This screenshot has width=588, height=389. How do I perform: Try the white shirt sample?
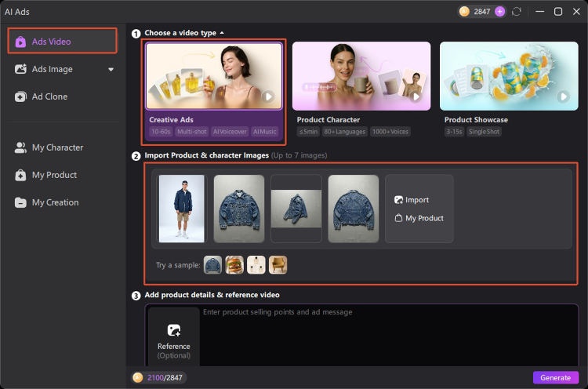[x=256, y=265]
